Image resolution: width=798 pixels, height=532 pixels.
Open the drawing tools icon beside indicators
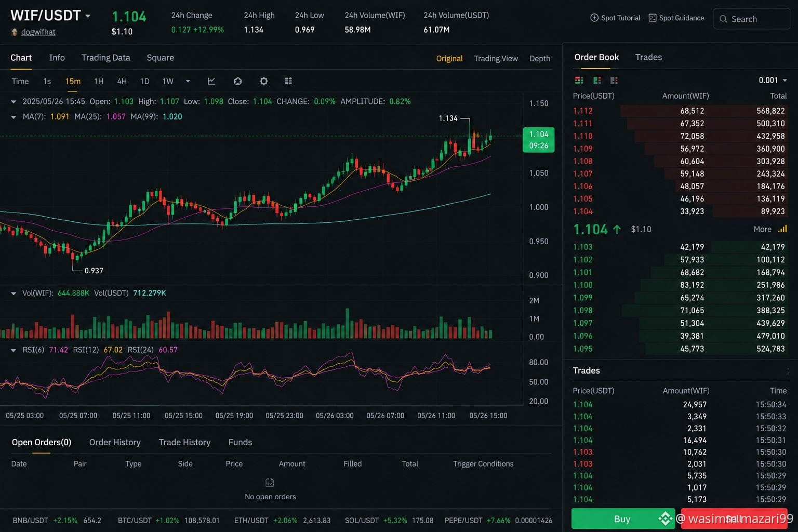238,81
